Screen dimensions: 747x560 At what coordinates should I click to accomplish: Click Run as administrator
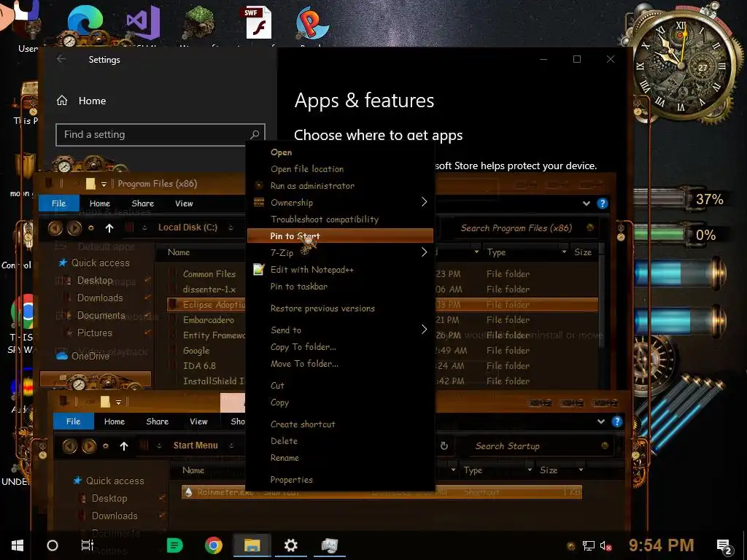click(x=312, y=186)
